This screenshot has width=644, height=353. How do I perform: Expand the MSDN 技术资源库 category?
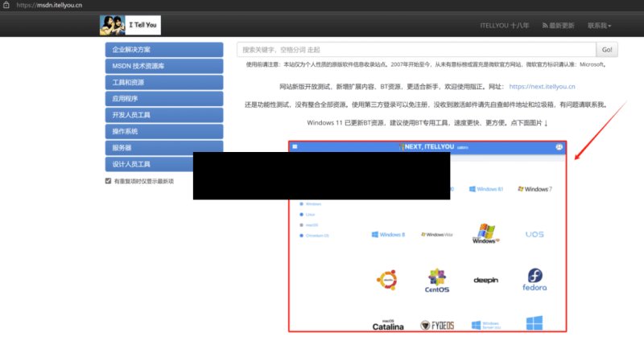[164, 66]
